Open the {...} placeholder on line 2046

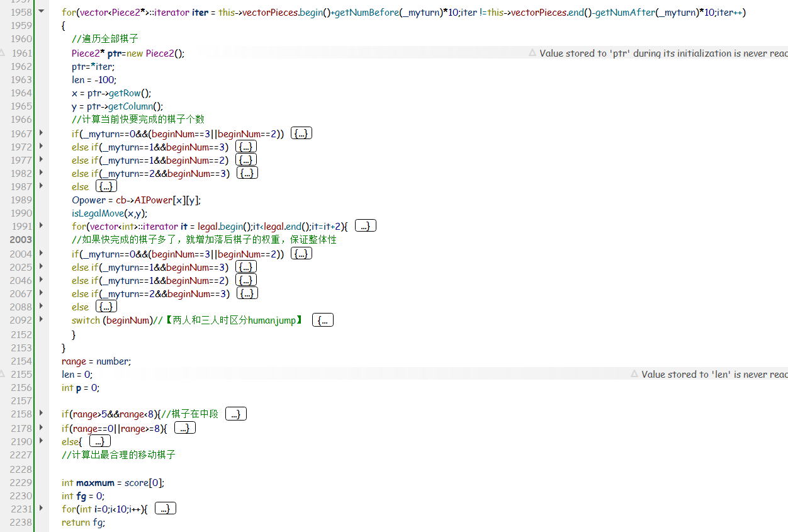point(246,280)
